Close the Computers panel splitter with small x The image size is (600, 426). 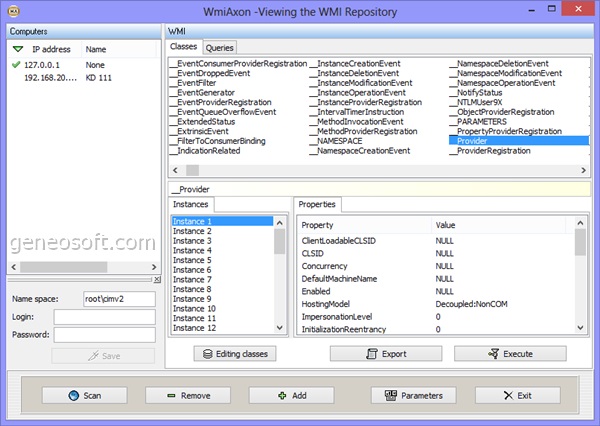(157, 279)
